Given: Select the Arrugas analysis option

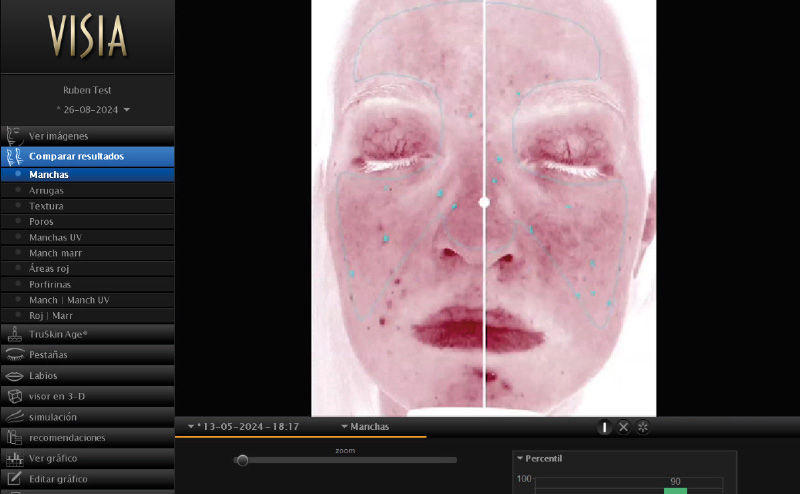Looking at the screenshot, I should click(x=46, y=190).
